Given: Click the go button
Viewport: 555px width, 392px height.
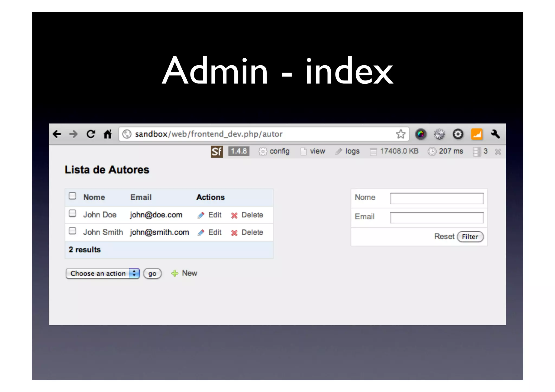Looking at the screenshot, I should tap(152, 274).
